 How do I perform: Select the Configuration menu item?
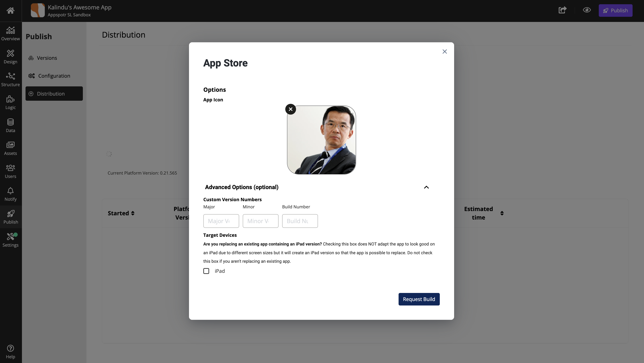pos(54,76)
